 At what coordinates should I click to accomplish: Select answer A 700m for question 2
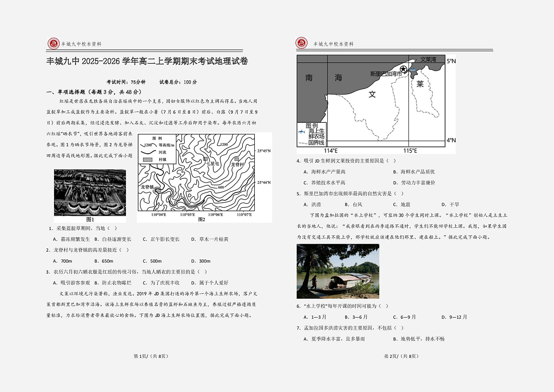point(63,261)
